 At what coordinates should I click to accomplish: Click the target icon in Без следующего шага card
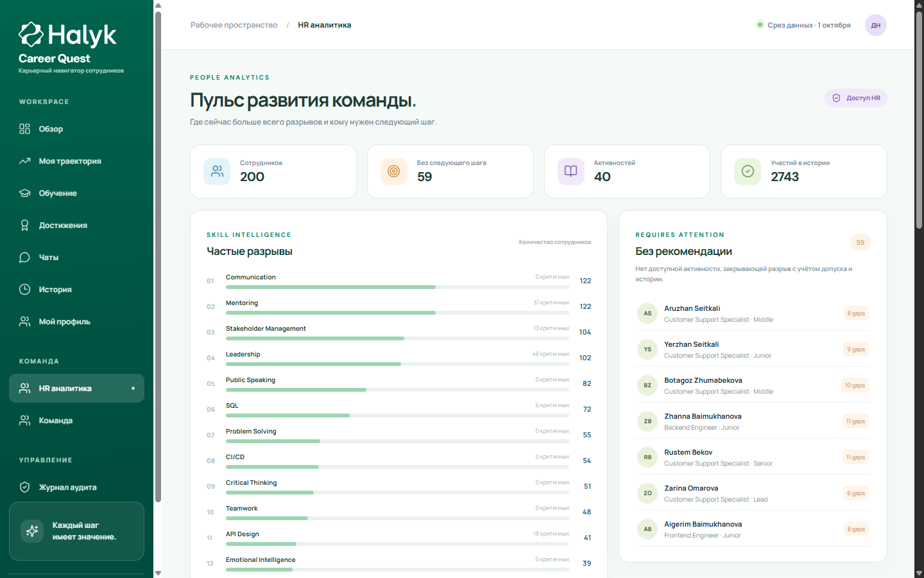(394, 171)
